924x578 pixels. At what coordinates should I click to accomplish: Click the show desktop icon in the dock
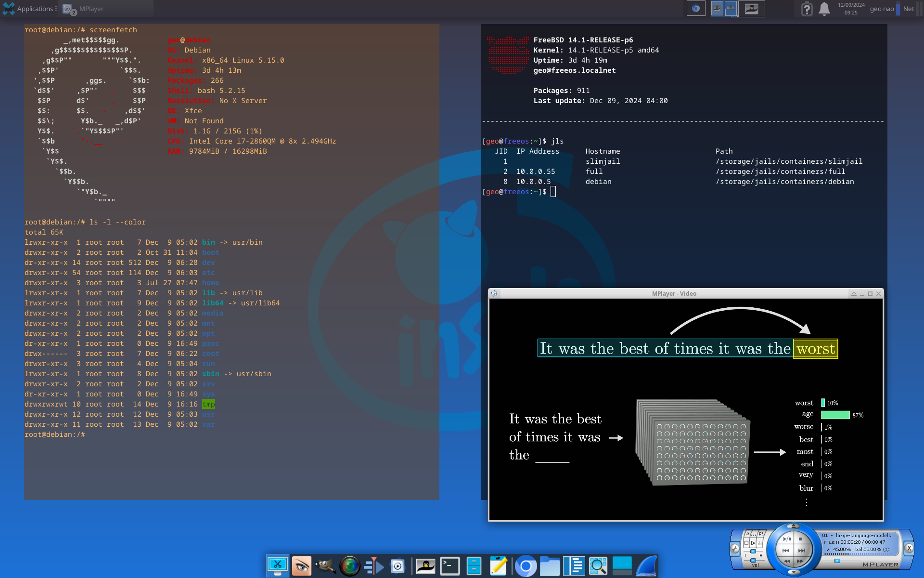622,566
